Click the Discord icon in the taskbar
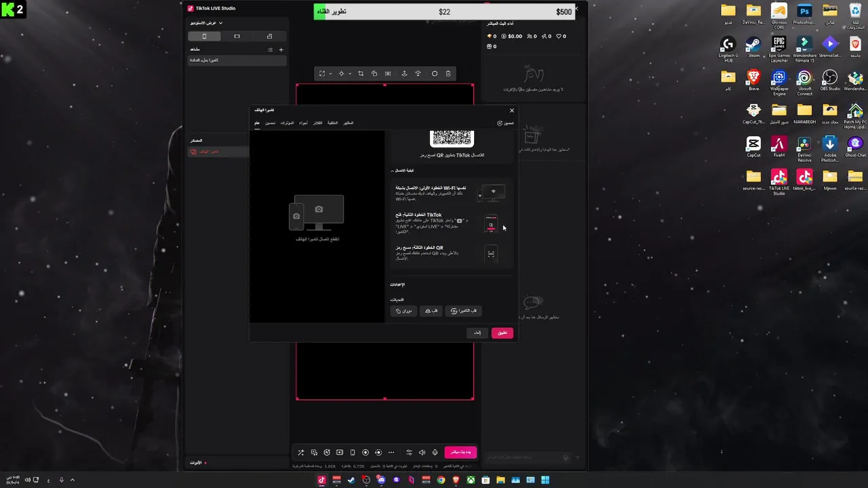 coord(381,480)
